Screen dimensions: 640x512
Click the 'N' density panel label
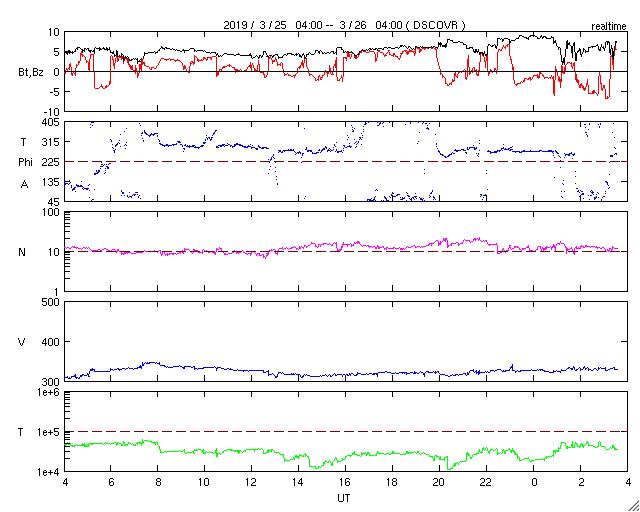[x=22, y=252]
